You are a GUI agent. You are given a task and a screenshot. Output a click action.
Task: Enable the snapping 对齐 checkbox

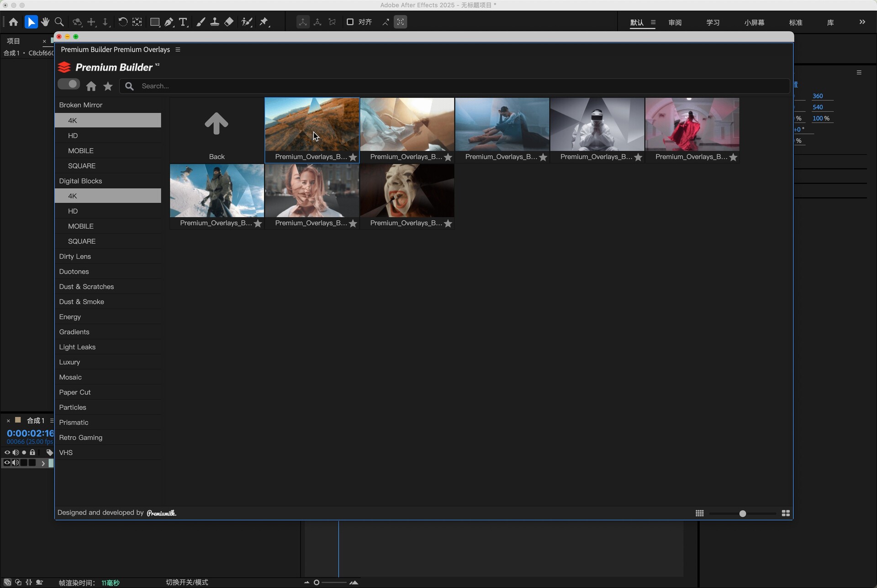(350, 22)
